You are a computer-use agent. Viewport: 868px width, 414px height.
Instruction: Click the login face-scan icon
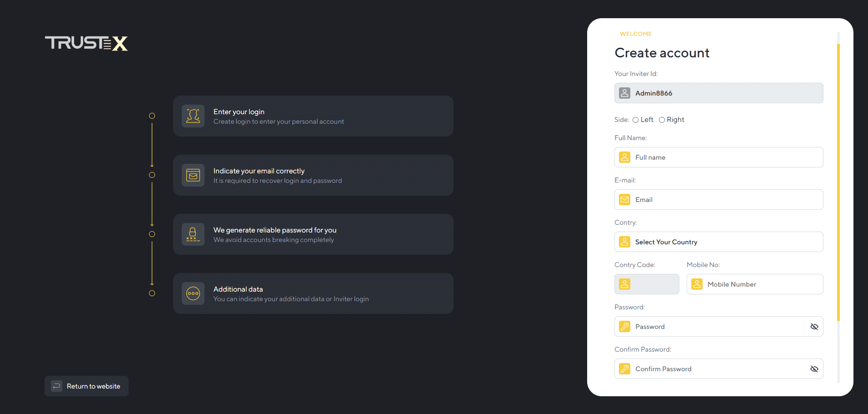[193, 116]
